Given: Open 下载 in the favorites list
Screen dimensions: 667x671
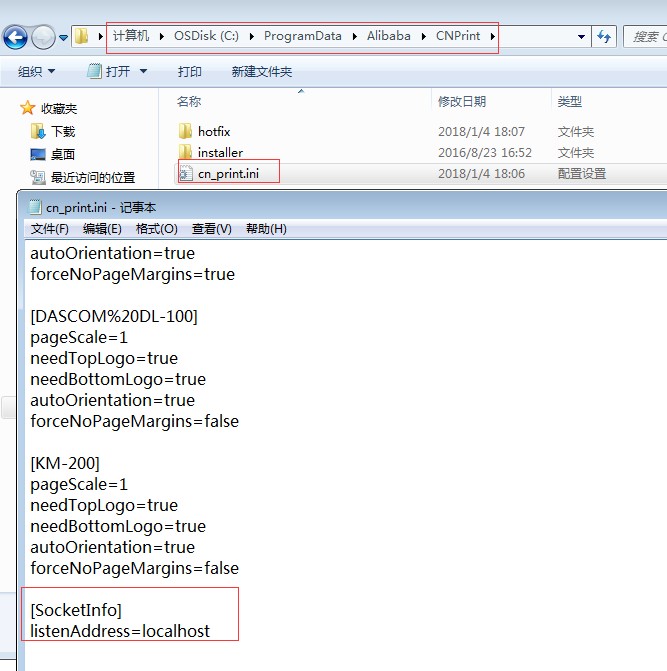Looking at the screenshot, I should tap(63, 131).
